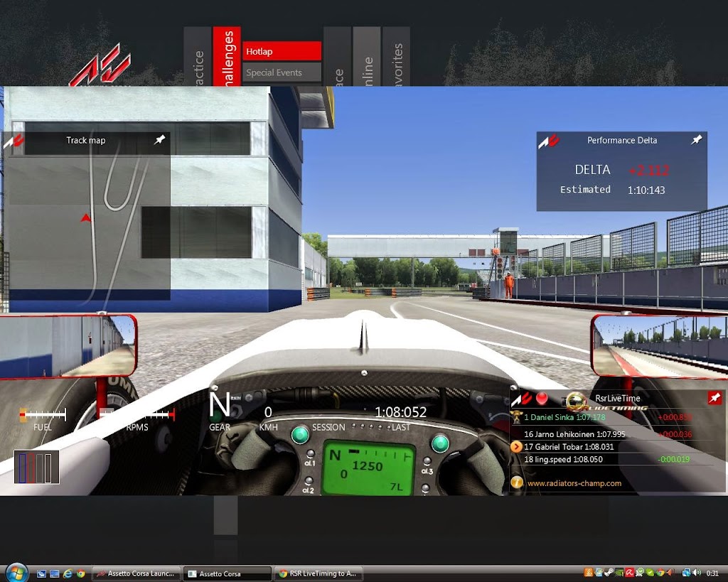Click the taskbar clock showing 0:31
Image resolution: width=728 pixels, height=582 pixels.
[x=712, y=573]
